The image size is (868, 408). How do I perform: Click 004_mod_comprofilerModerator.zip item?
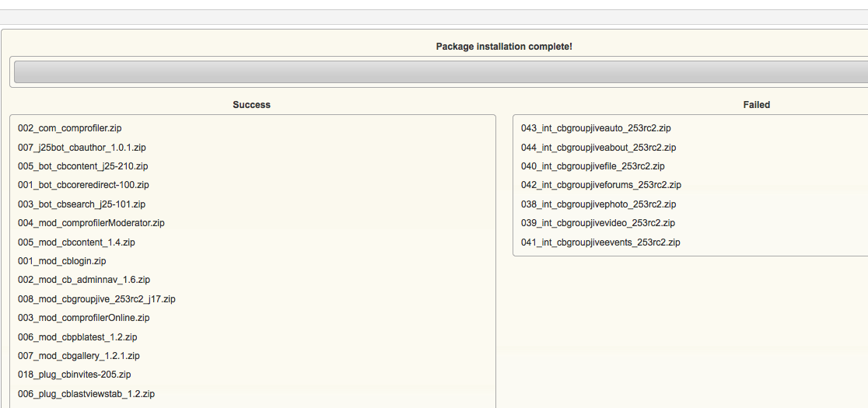click(91, 223)
